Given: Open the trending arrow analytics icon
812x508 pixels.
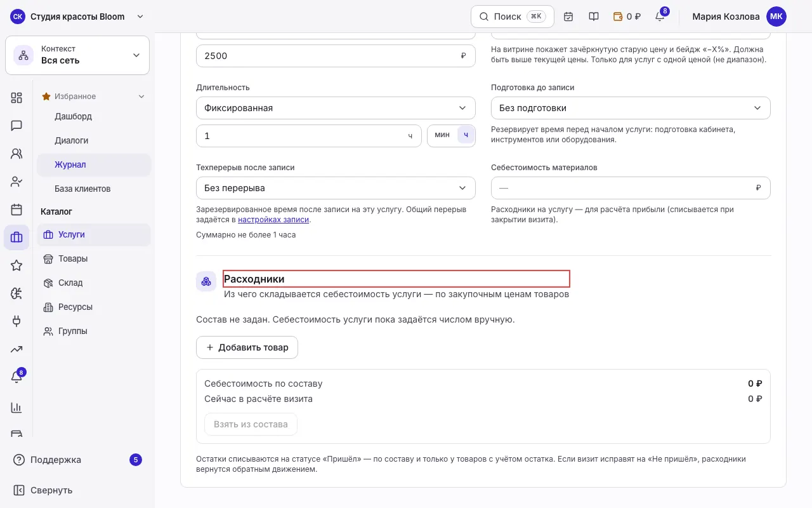Looking at the screenshot, I should (16, 349).
